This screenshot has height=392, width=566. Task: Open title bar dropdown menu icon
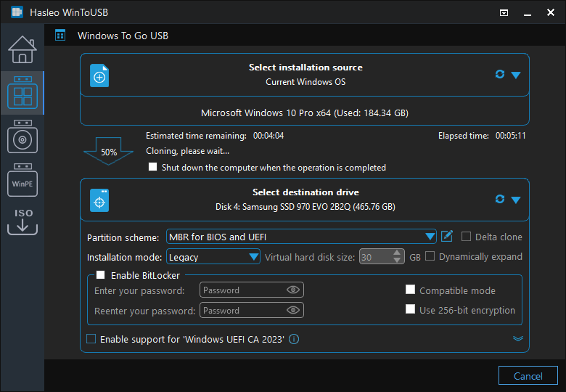click(504, 12)
